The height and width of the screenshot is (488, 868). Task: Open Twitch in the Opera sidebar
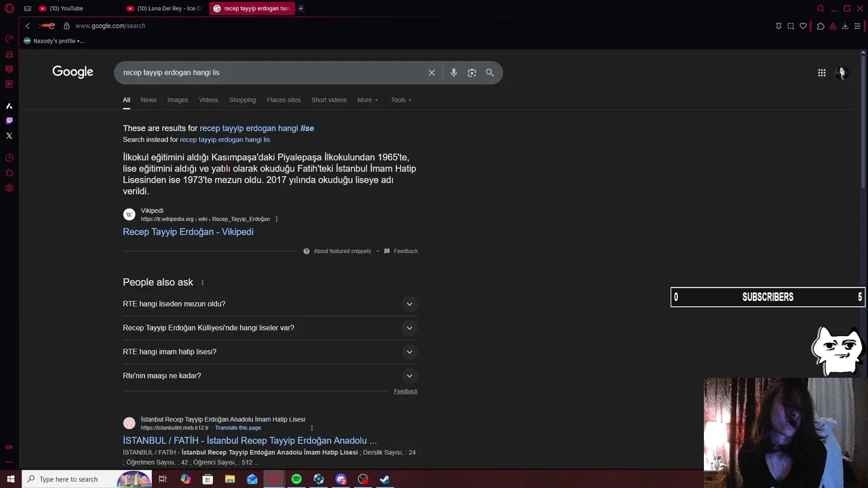[9, 121]
